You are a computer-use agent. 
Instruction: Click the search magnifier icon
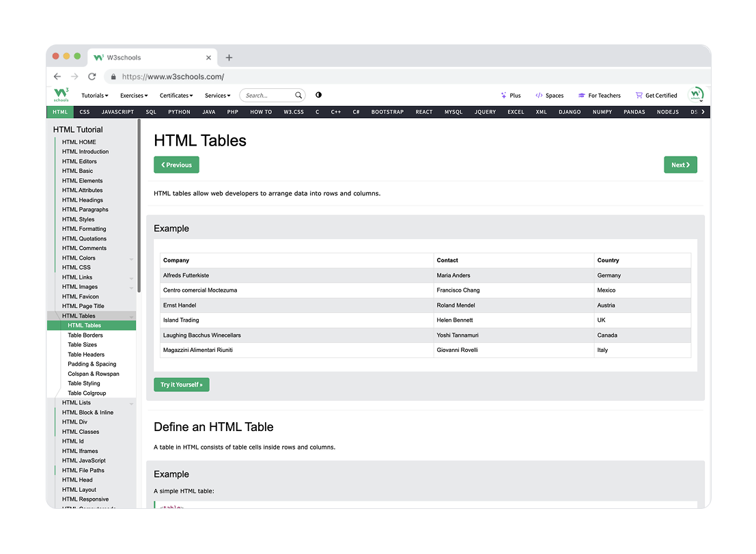298,96
